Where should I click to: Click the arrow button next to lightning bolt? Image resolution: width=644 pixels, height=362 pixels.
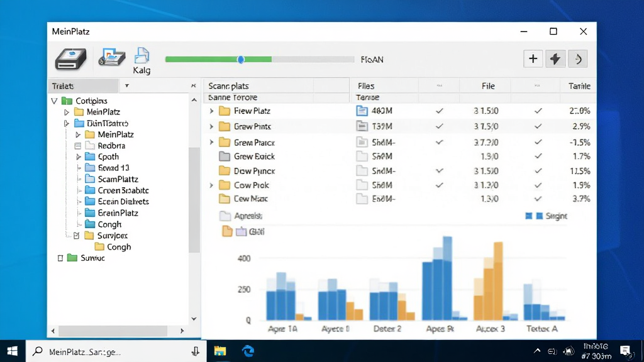tap(578, 58)
